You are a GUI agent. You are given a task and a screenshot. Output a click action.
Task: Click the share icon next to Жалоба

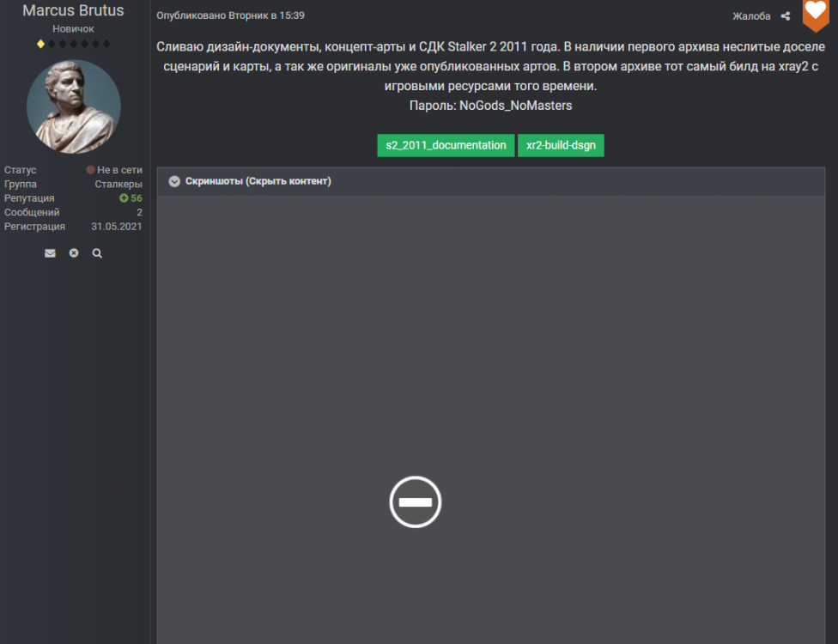[x=784, y=15]
